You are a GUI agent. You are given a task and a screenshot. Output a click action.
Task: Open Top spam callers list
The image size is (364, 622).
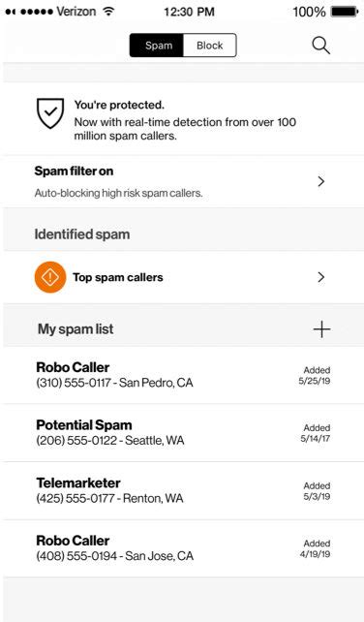[183, 277]
